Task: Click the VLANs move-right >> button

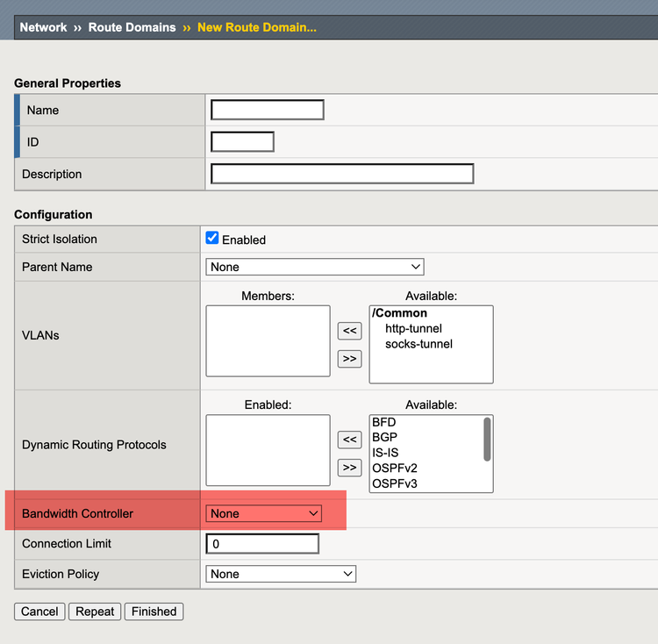Action: coord(349,359)
